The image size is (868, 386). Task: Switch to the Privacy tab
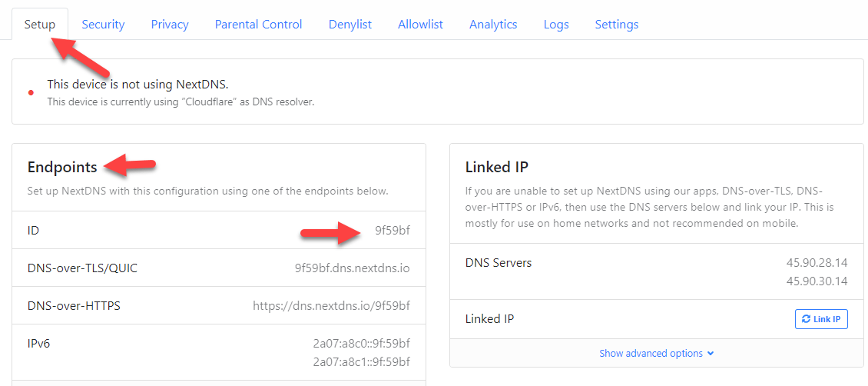click(x=170, y=25)
